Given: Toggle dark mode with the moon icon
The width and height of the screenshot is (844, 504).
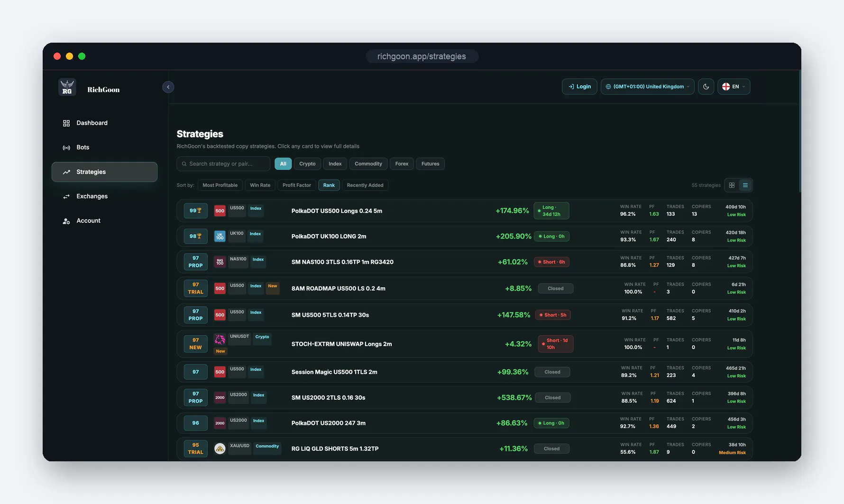Looking at the screenshot, I should (706, 87).
